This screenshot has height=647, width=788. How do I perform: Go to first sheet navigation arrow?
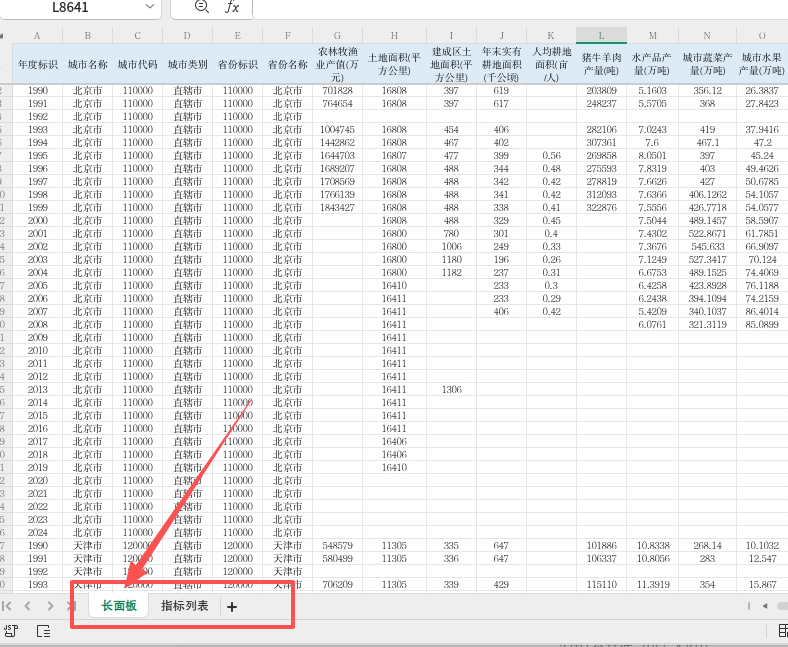(7, 606)
